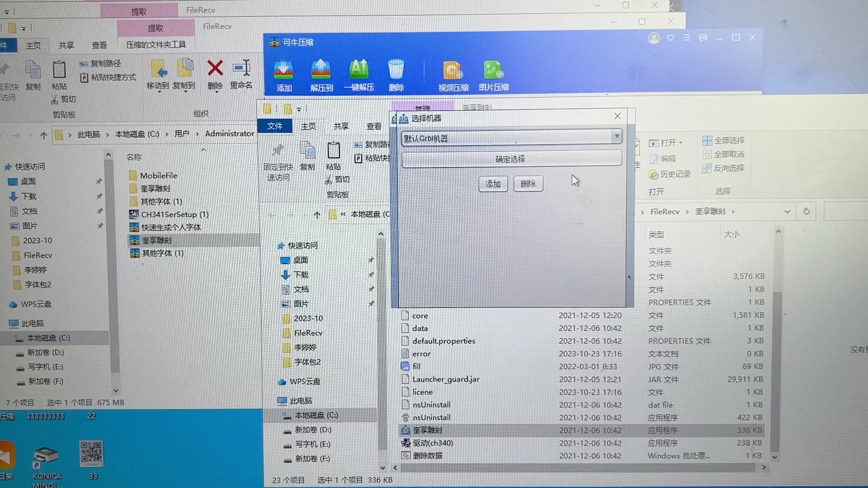Image resolution: width=868 pixels, height=488 pixels.
Task: Click 复制 icon in front Explorer ribbon
Action: [x=307, y=150]
